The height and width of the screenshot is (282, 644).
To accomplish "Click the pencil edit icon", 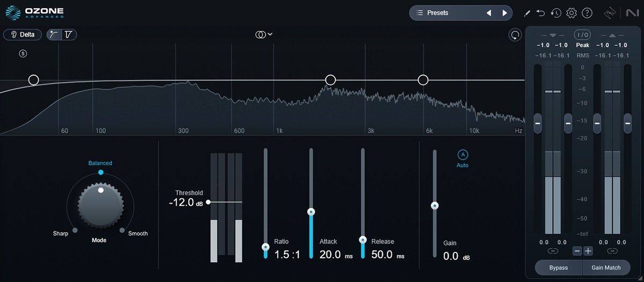I will (527, 13).
